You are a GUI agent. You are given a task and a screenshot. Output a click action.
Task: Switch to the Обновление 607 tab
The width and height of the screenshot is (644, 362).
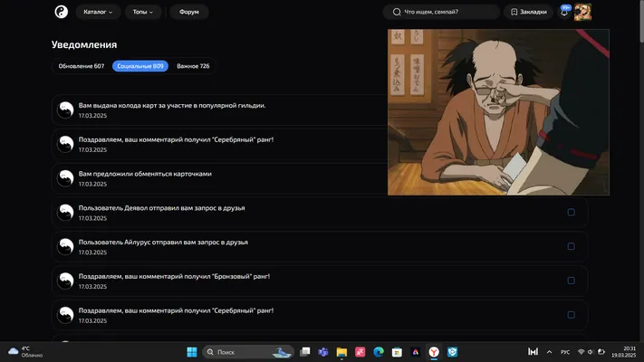(82, 66)
